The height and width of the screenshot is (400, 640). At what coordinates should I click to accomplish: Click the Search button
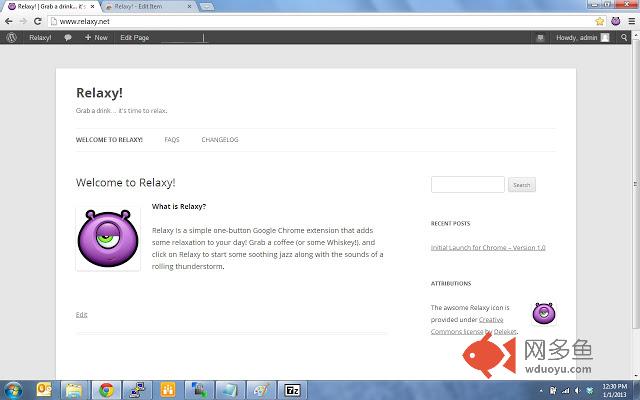(x=522, y=185)
